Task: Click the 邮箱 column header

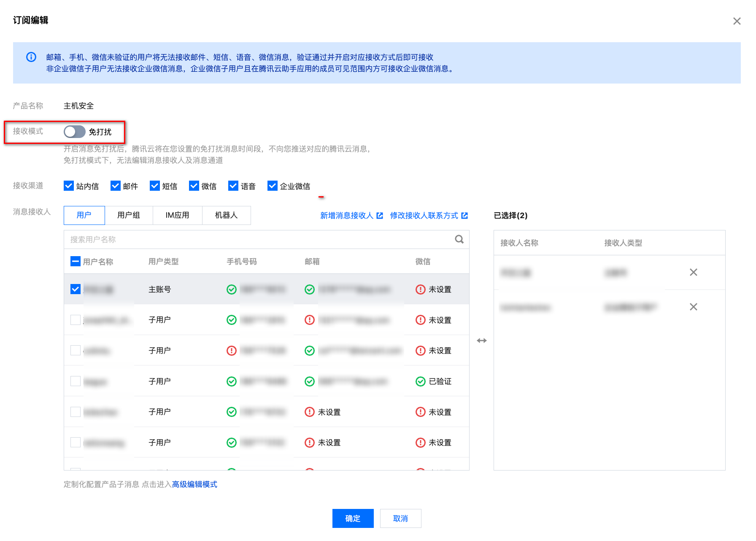Action: point(312,262)
